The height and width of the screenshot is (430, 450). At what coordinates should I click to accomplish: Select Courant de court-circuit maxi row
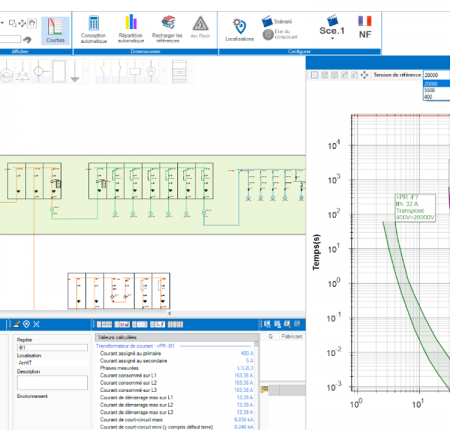pyautogui.click(x=177, y=419)
